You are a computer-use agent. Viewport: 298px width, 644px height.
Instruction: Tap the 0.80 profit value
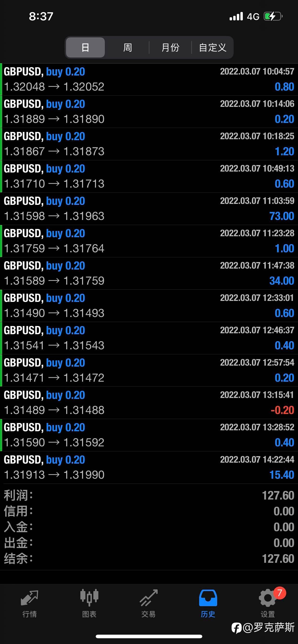(x=285, y=87)
